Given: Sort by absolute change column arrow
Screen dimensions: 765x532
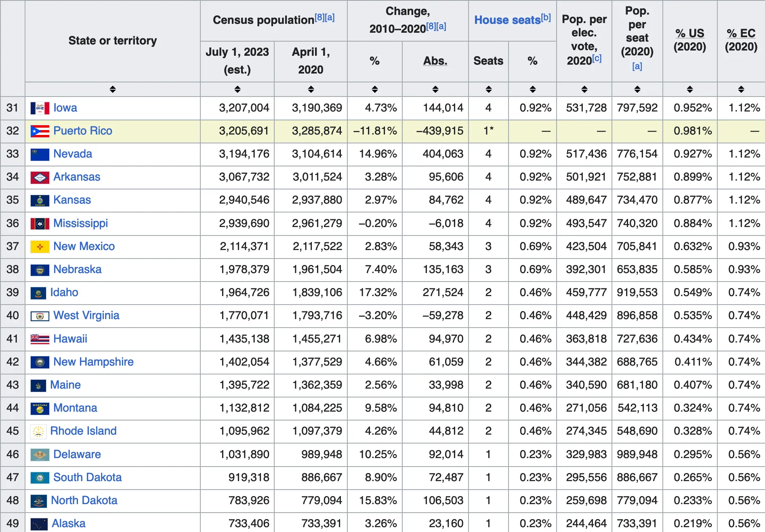Looking at the screenshot, I should (435, 89).
